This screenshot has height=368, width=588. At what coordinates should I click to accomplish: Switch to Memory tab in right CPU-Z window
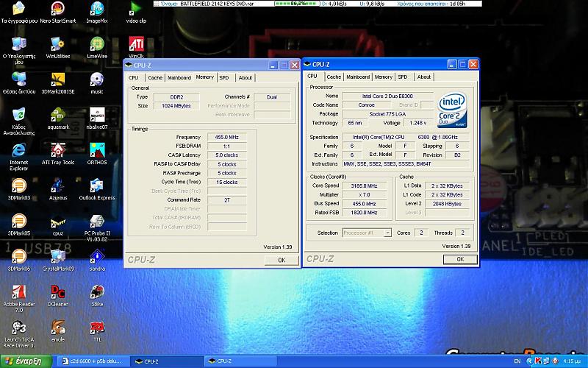click(x=383, y=77)
